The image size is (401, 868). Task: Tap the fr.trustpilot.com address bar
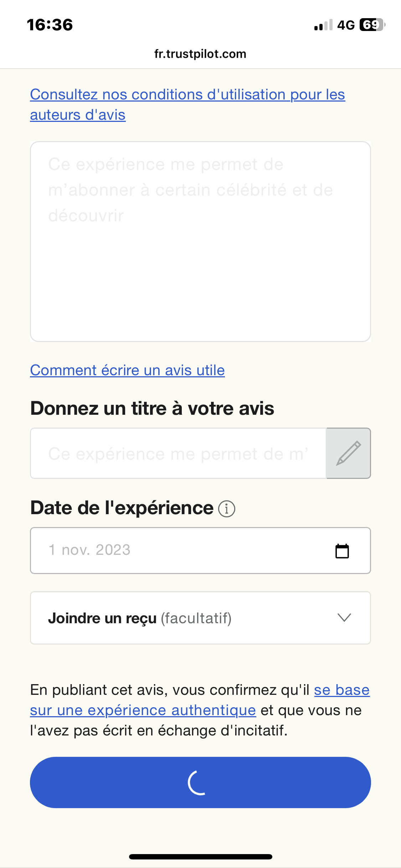point(200,54)
